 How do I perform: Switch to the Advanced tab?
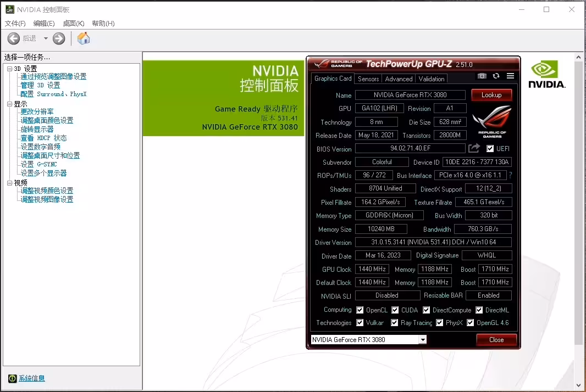(x=399, y=79)
